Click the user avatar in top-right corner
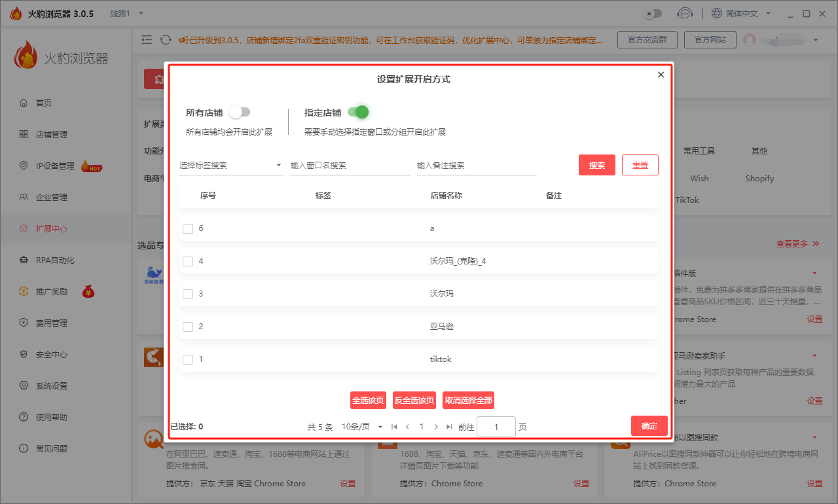The image size is (838, 504). 750,40
